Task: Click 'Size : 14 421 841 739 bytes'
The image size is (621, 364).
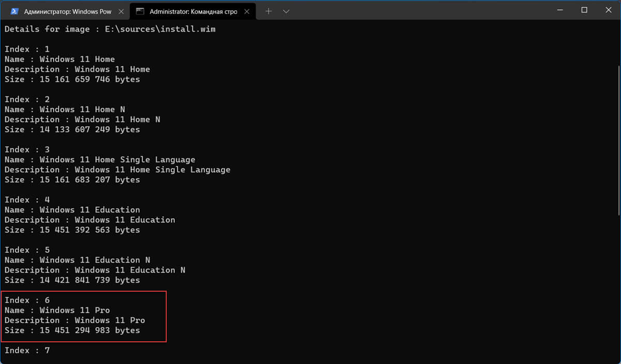Action: [x=72, y=280]
